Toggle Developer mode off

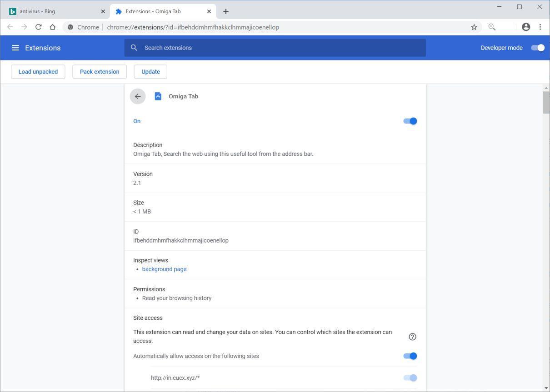tap(538, 48)
